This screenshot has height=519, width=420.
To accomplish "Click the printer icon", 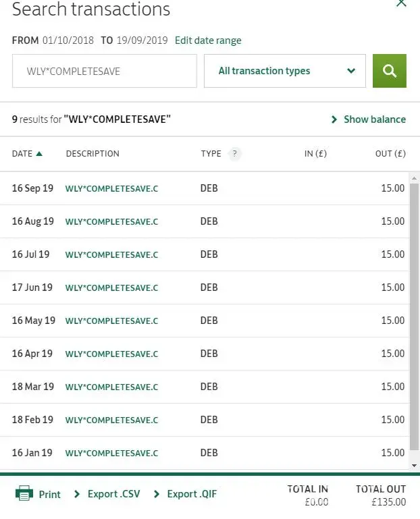I will coord(24,493).
